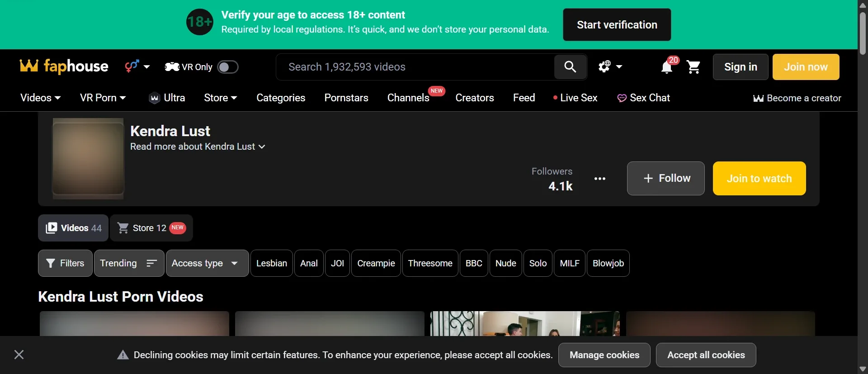This screenshot has width=868, height=374.
Task: Select the Blowjob tag
Action: [x=608, y=263]
